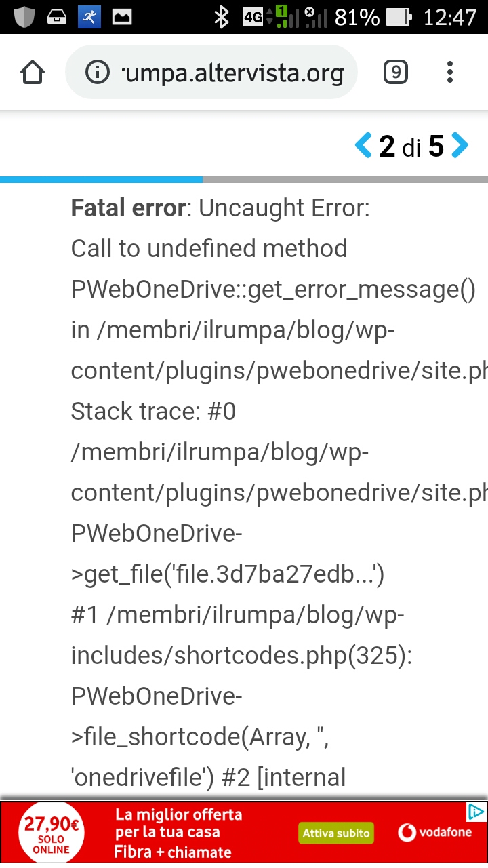Viewport: 488px width, 868px height.
Task: Tap the 27,90€ Solo Online badge
Action: click(52, 834)
